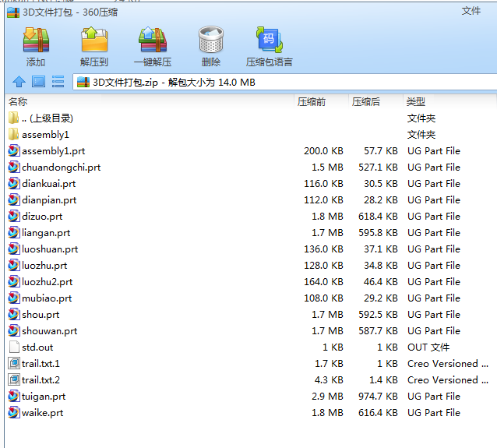
Task: Click the UG icon of waike.prt
Action: 13,412
